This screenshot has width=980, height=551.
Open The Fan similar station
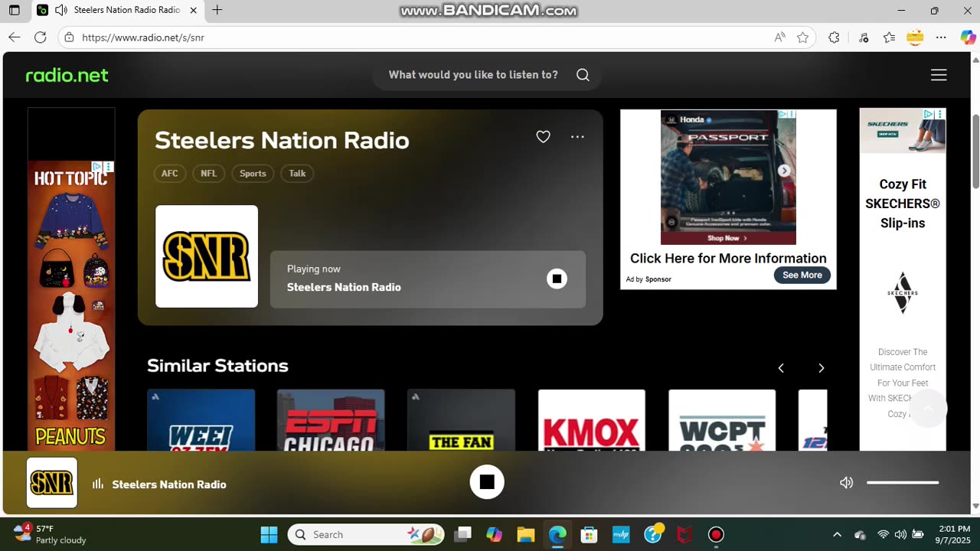(461, 420)
